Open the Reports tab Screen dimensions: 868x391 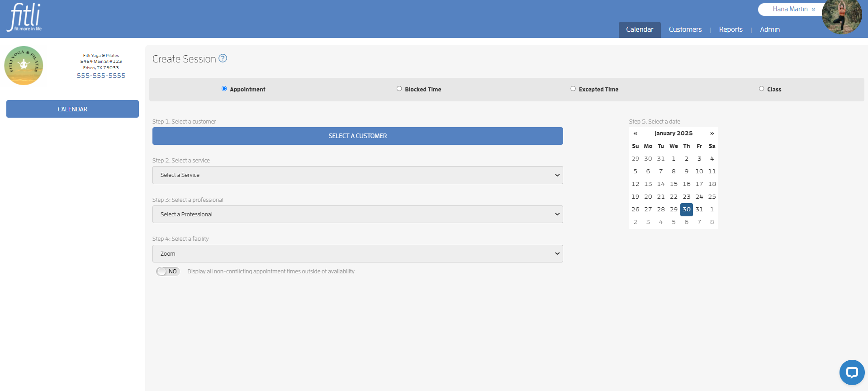coord(731,29)
